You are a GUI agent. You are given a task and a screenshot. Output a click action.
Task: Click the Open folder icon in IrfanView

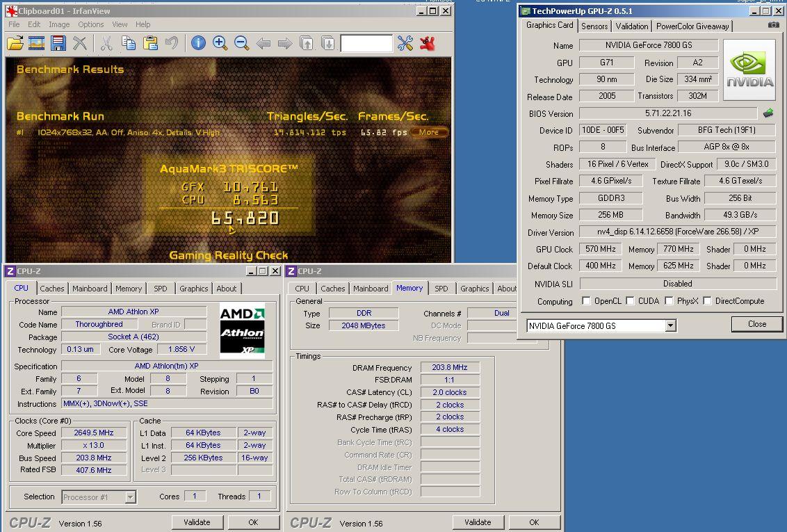(x=15, y=44)
